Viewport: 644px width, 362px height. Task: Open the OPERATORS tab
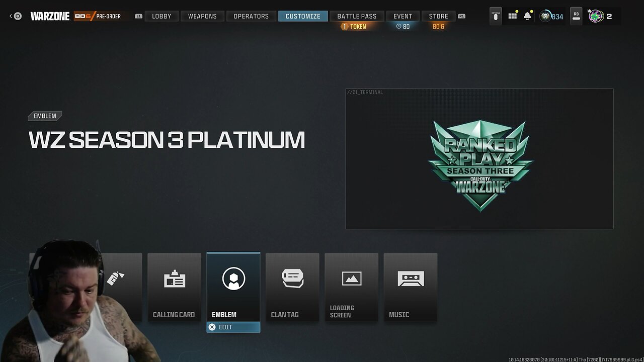tap(251, 16)
